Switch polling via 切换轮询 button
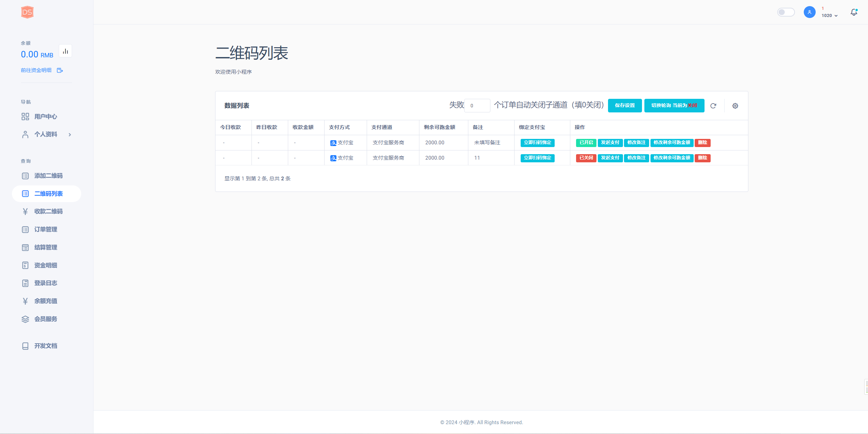The image size is (868, 434). (674, 106)
